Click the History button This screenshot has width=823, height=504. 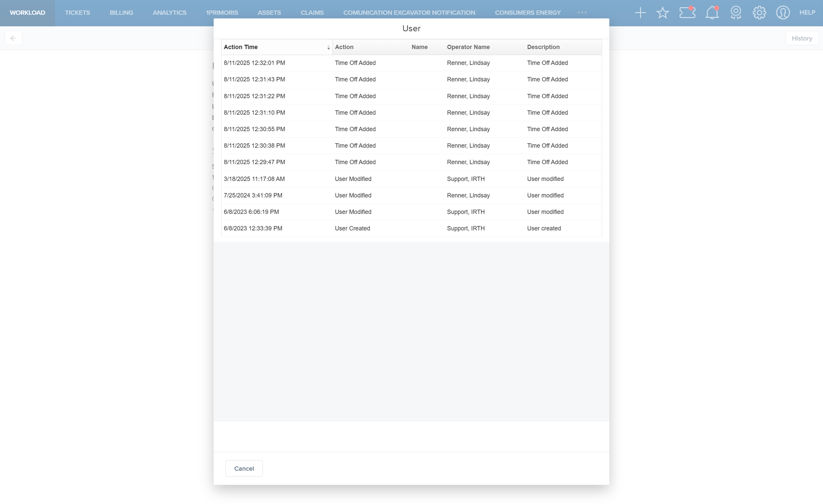801,38
